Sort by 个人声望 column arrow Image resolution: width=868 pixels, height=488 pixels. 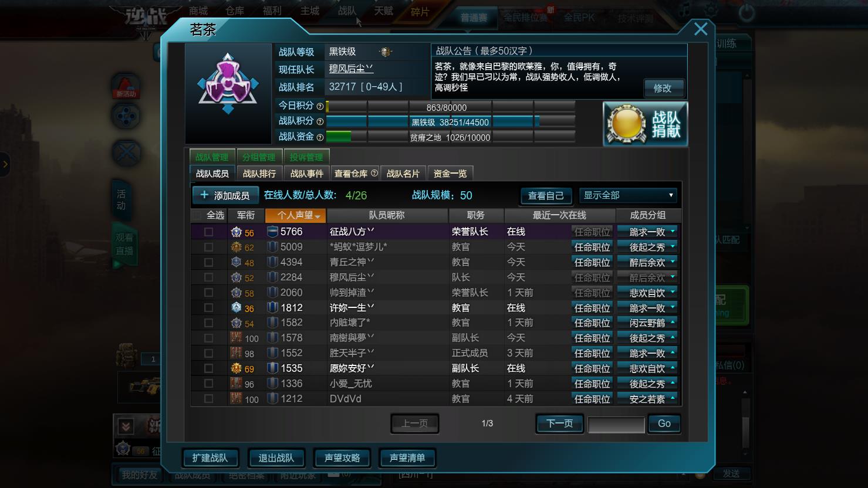318,216
